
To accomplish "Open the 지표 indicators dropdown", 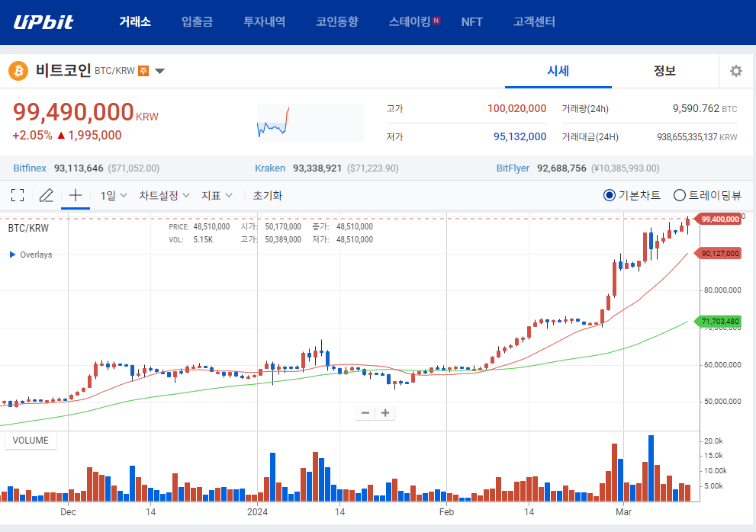I will [217, 195].
